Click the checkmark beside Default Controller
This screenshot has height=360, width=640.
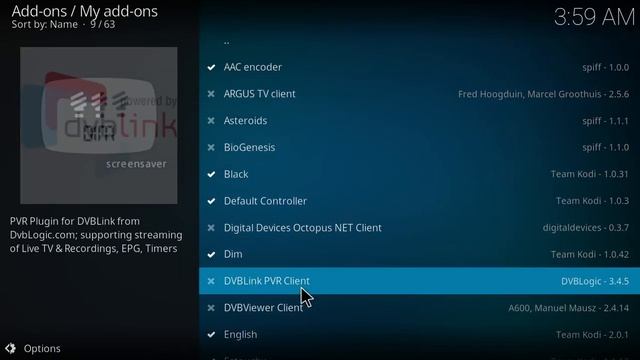tap(211, 201)
